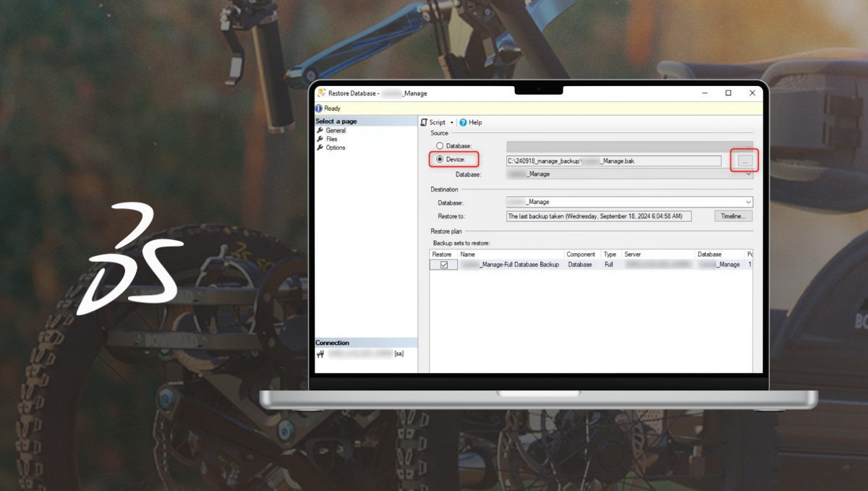Click the Restore Database title bar icon
Viewport: 868px width, 491px height.
[x=321, y=93]
